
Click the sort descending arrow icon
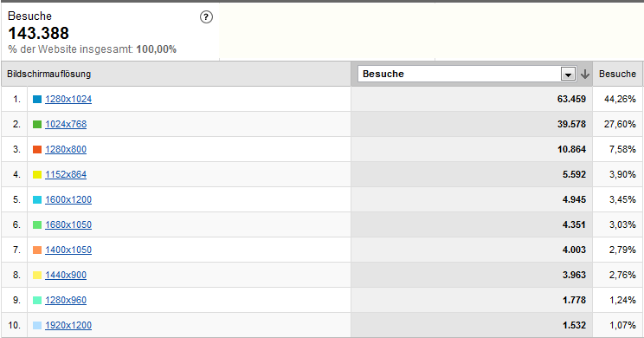click(585, 74)
